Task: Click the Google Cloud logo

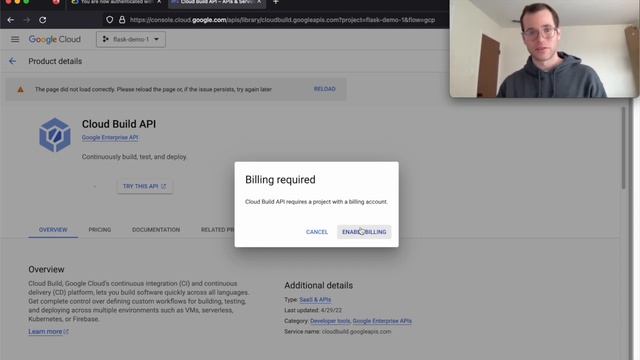Action: click(55, 39)
